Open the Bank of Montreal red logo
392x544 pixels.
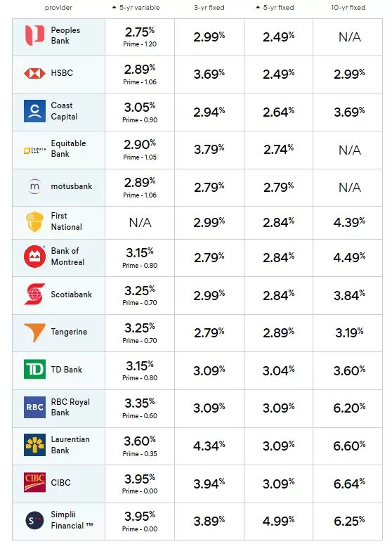click(34, 257)
